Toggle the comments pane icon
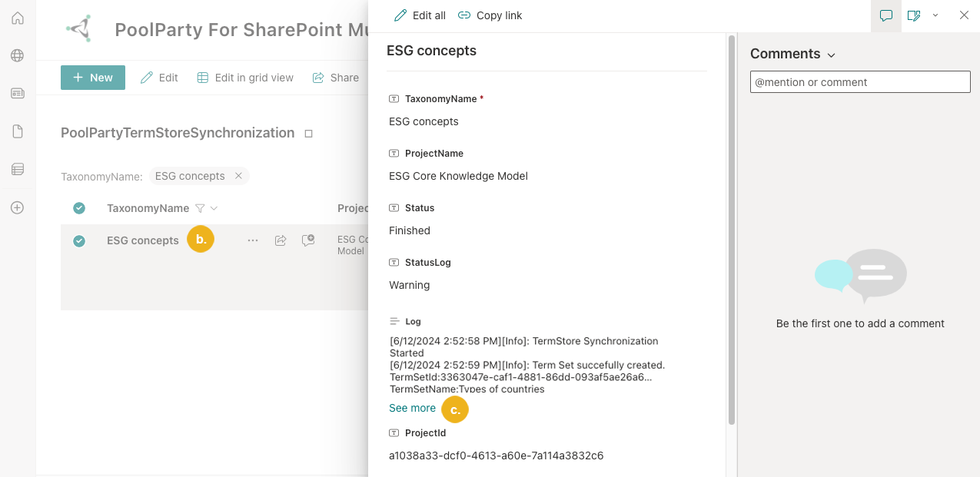This screenshot has height=477, width=980. pyautogui.click(x=886, y=15)
